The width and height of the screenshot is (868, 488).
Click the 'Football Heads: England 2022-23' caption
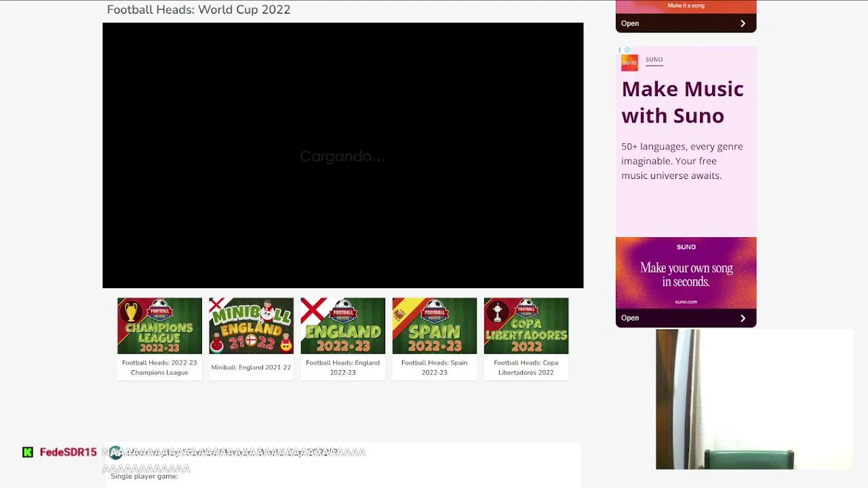[342, 367]
